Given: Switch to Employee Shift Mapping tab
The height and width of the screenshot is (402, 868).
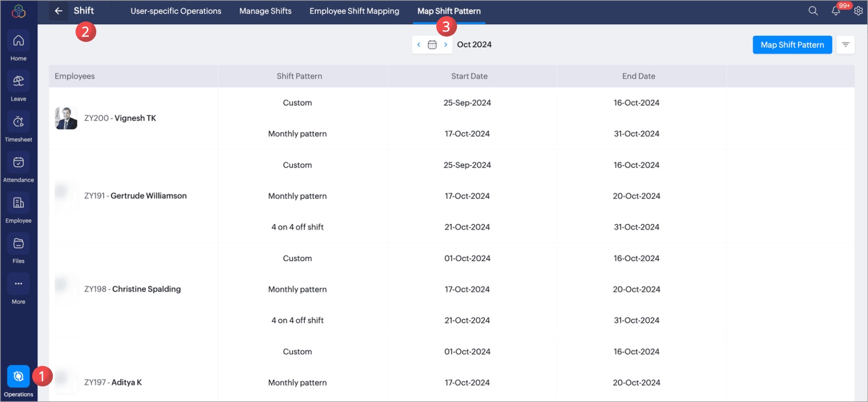Looking at the screenshot, I should click(355, 11).
